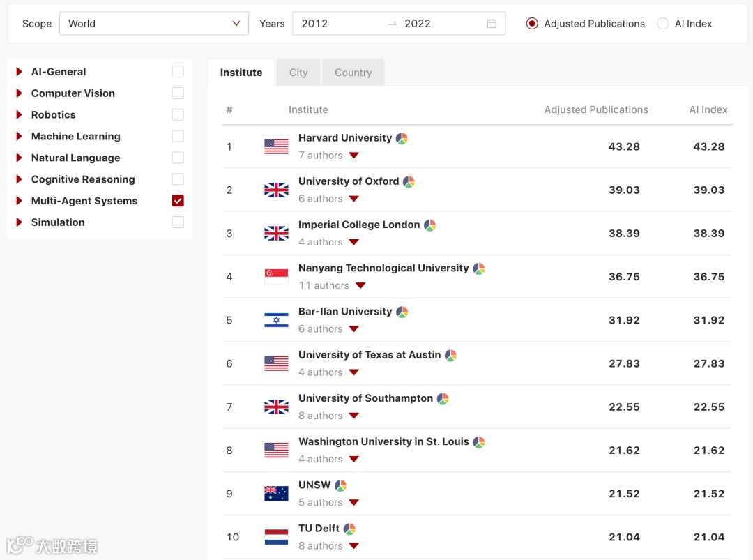Expand the Simulation category
This screenshot has width=753, height=560.
[20, 222]
